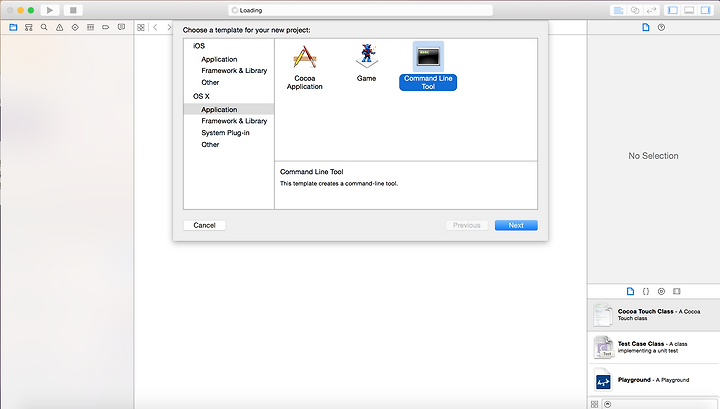Open the Report navigator speech-bubble icon
The height and width of the screenshot is (409, 720).
pos(121,28)
